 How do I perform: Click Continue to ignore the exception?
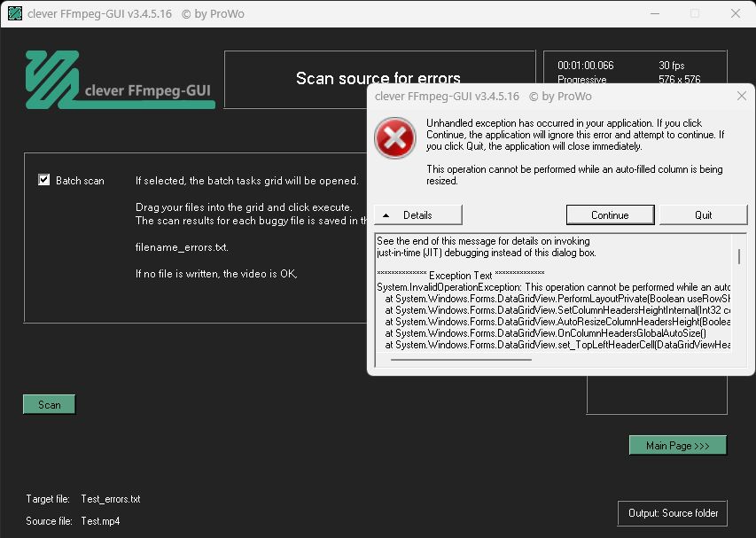click(x=610, y=215)
